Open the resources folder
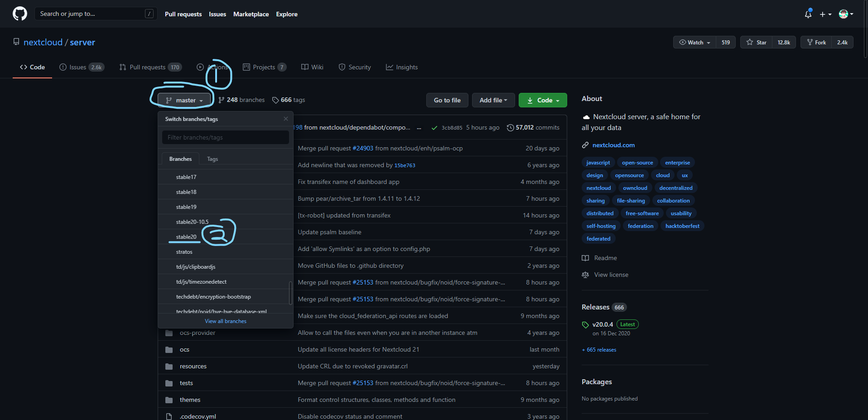The width and height of the screenshot is (868, 420). (193, 366)
